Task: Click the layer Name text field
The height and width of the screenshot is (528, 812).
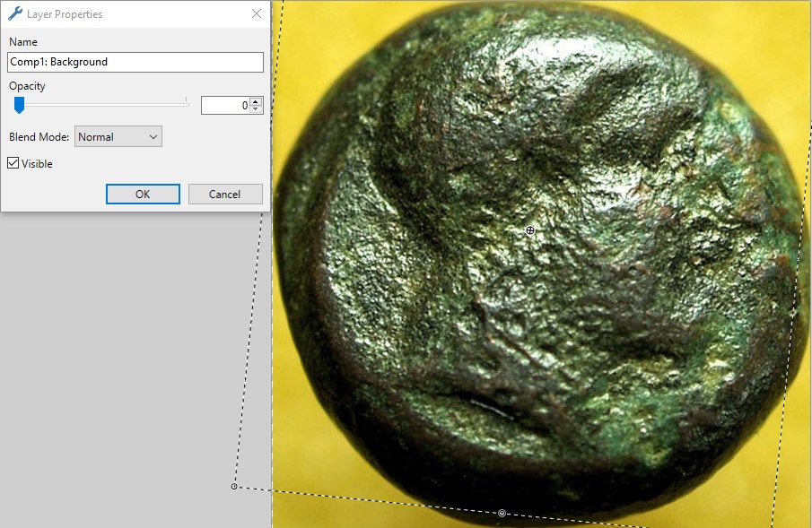Action: pos(135,62)
